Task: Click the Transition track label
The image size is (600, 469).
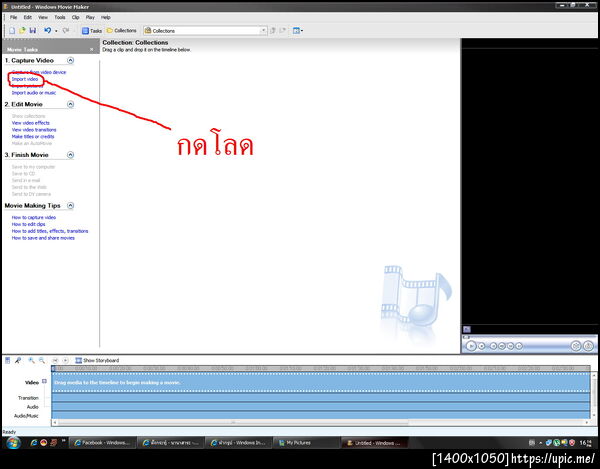Action: (28, 398)
